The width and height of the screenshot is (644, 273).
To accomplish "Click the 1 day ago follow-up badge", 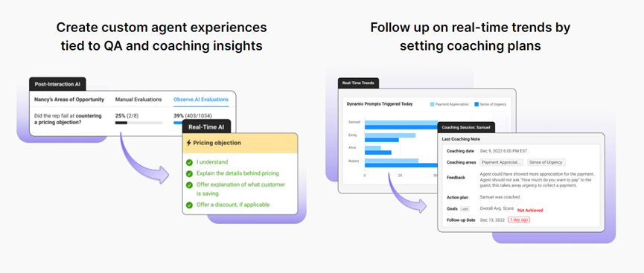I will pos(519,219).
